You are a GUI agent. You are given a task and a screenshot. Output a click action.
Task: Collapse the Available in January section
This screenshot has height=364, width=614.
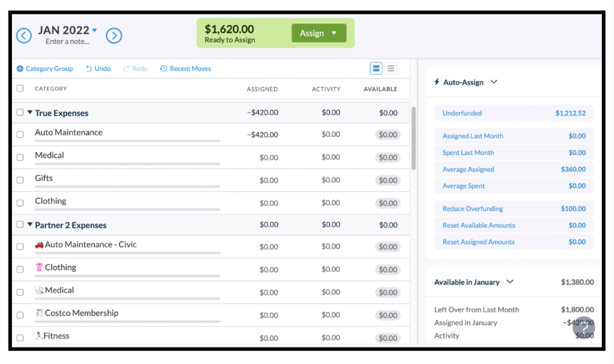coord(509,282)
